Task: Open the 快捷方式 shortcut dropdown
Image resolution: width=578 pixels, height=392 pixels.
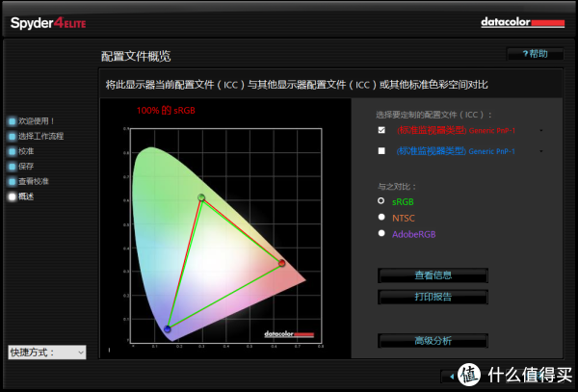Action: 47,353
